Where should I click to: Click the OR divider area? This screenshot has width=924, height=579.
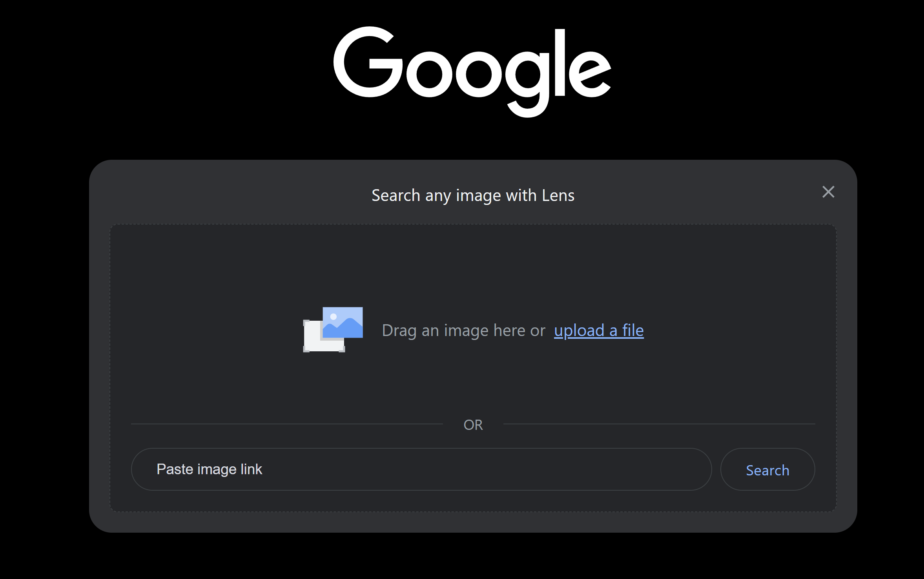tap(473, 424)
